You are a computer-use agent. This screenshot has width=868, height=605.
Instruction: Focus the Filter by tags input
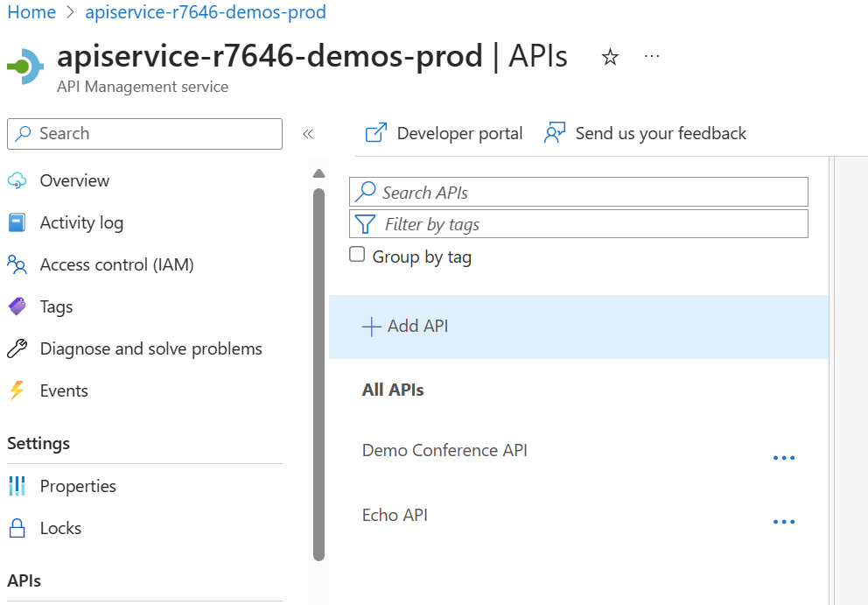(578, 224)
